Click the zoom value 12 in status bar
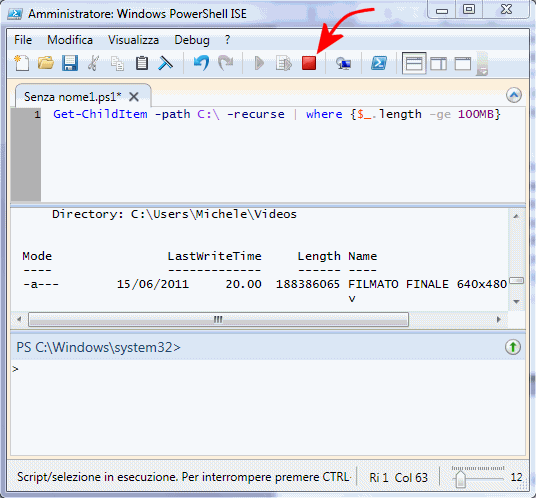Image resolution: width=536 pixels, height=498 pixels. pos(517,477)
